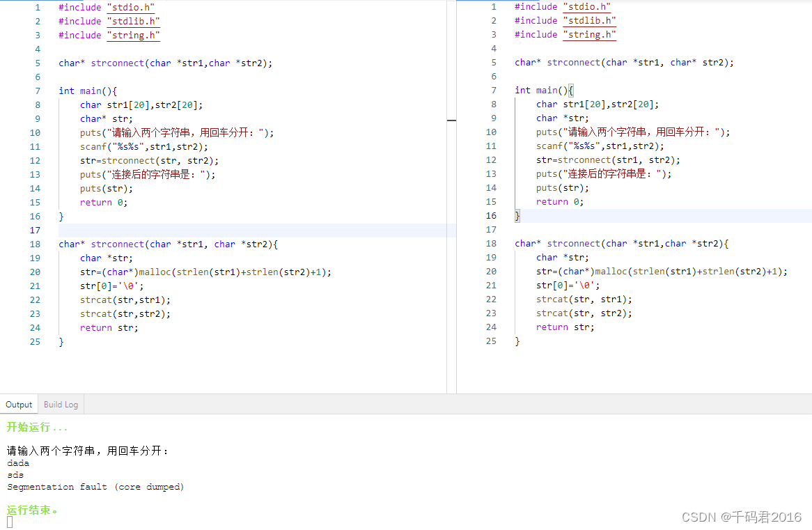The width and height of the screenshot is (812, 530).
Task: Open the "stdlib.h" include link in left pane
Action: click(x=134, y=20)
